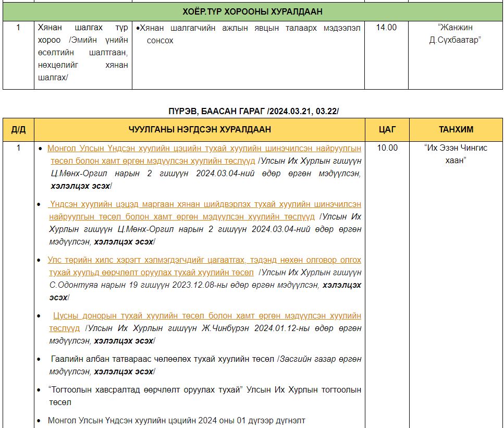The width and height of the screenshot is (504, 428).
Task: Click the Тогтоолын хавсралтад өөрчлөлт оруулах тухай item
Action: point(204,390)
